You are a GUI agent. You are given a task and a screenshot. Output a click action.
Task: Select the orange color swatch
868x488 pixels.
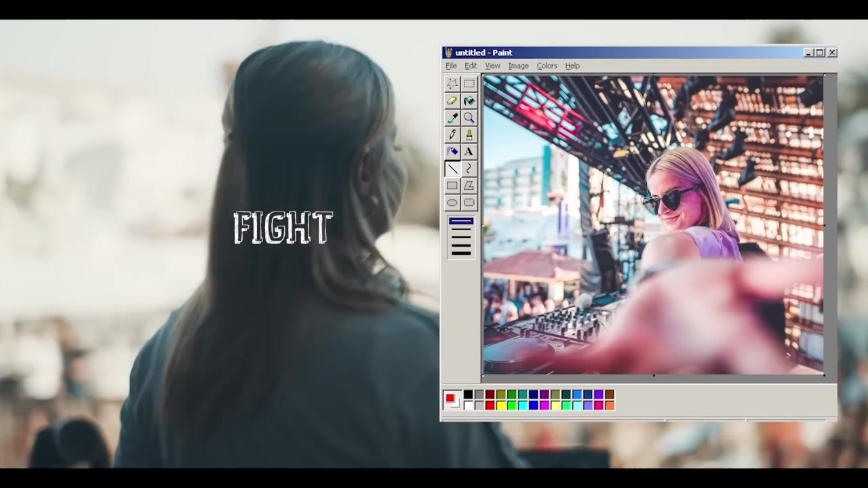(610, 405)
